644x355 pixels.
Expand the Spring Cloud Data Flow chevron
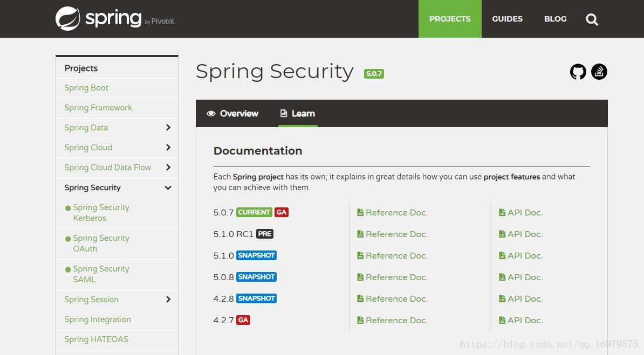[x=168, y=168]
